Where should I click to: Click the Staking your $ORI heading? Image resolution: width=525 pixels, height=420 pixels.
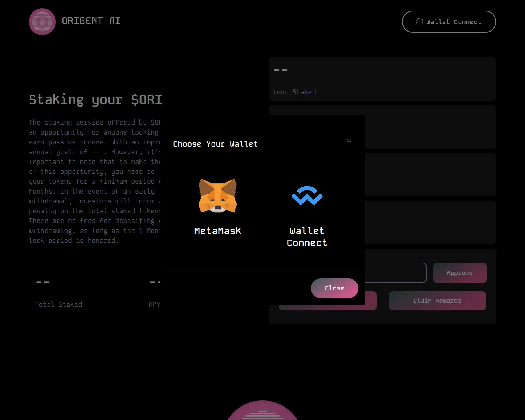[x=96, y=100]
